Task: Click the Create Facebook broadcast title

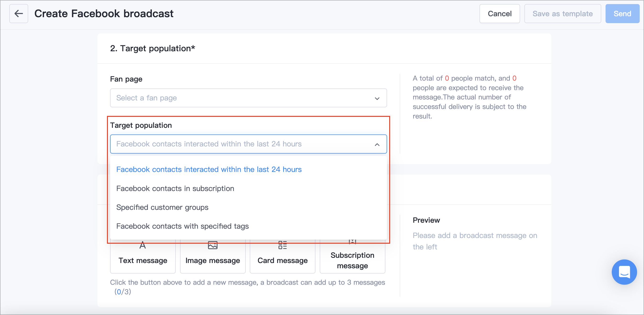Action: tap(104, 14)
